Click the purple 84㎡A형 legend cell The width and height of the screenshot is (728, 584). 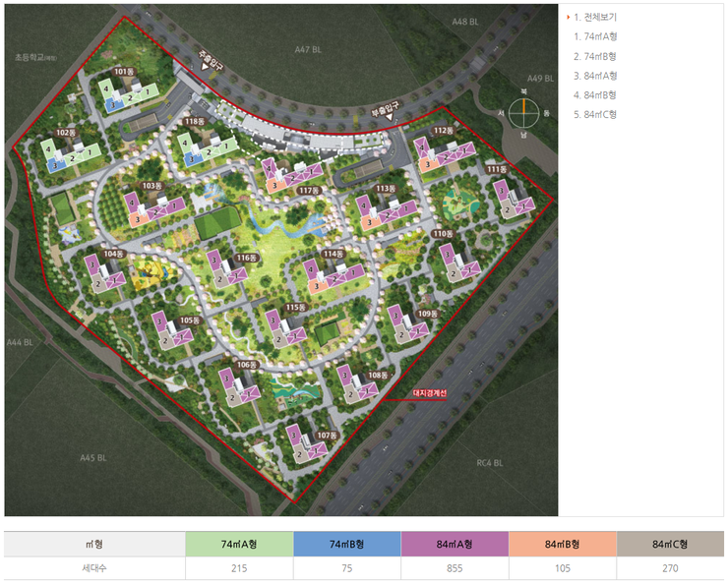pos(455,545)
